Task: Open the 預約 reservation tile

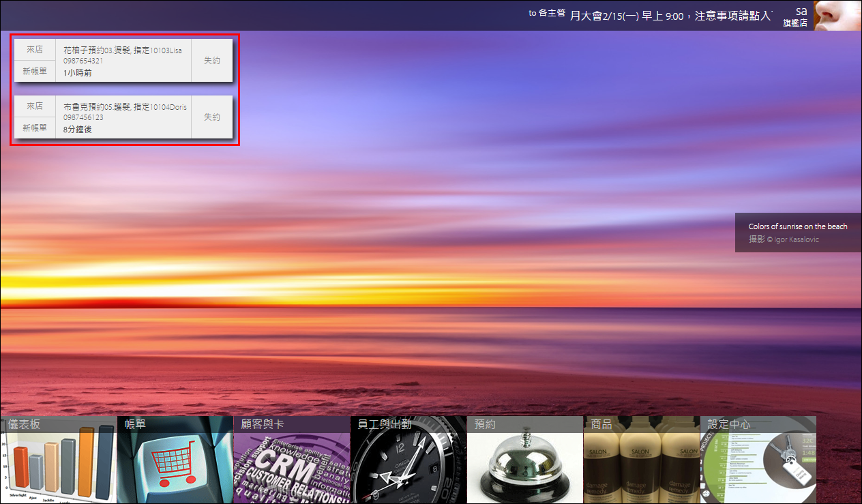Action: pos(524,460)
